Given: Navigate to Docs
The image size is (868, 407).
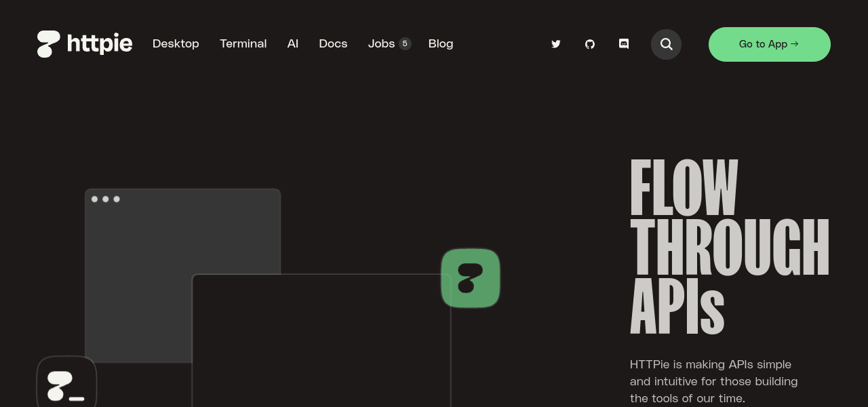Looking at the screenshot, I should point(333,43).
